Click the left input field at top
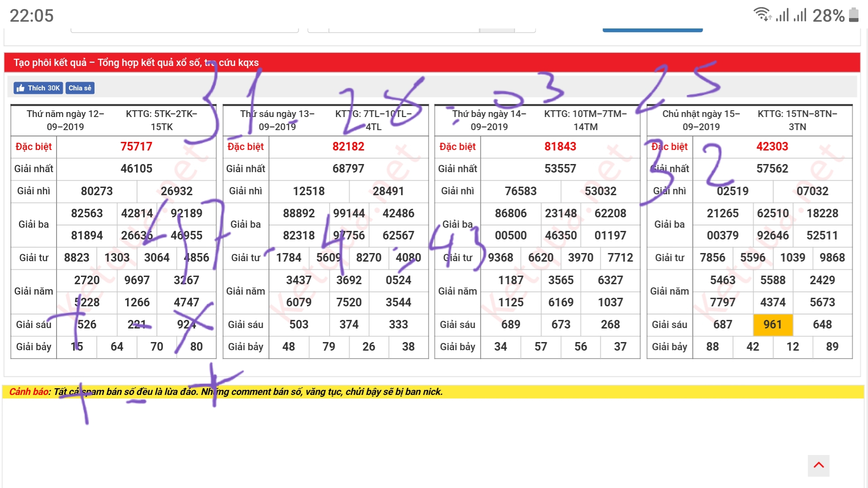Viewport: 868px width, 488px height. [x=184, y=30]
